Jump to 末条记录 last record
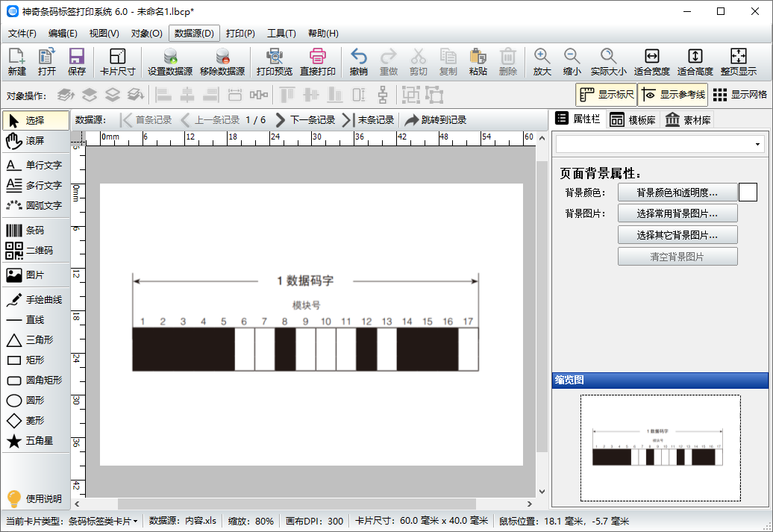 click(x=369, y=120)
